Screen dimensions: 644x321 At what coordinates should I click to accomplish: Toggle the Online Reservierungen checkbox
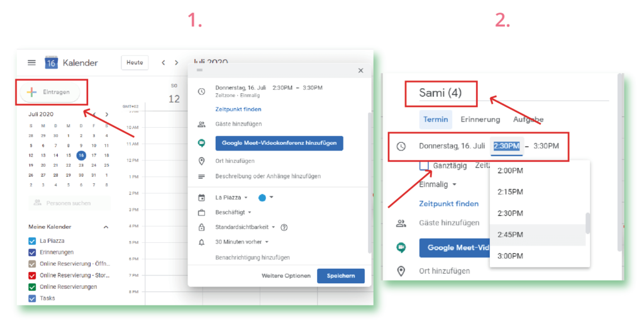click(x=32, y=287)
